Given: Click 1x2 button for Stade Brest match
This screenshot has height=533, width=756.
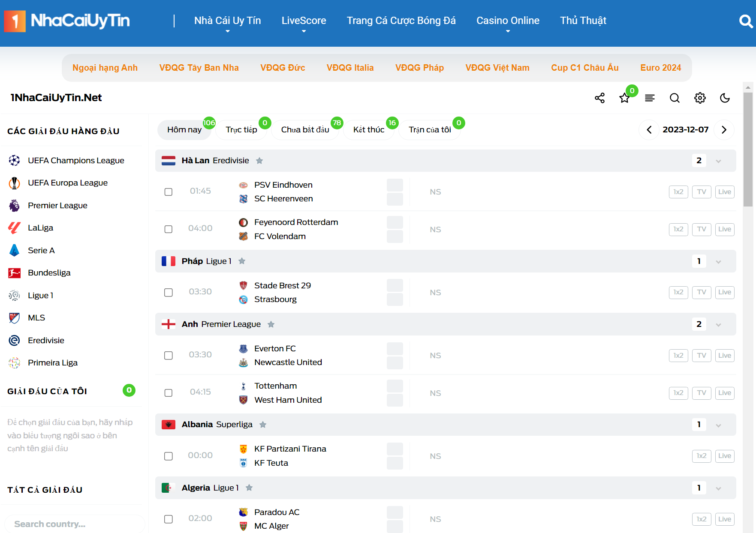Looking at the screenshot, I should coord(678,292).
